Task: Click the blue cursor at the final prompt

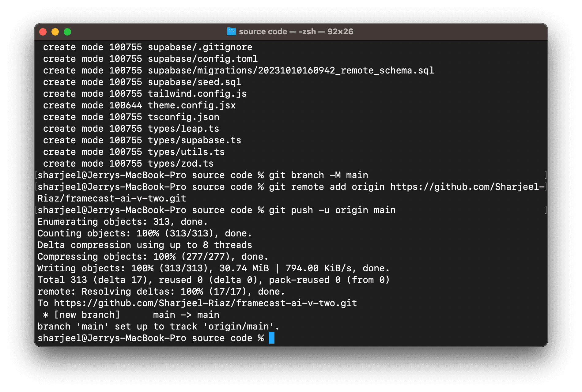Action: [x=272, y=338]
